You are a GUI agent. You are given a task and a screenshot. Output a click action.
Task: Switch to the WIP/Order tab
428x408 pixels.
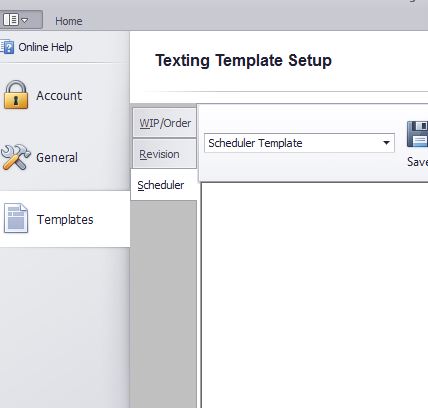click(x=165, y=123)
